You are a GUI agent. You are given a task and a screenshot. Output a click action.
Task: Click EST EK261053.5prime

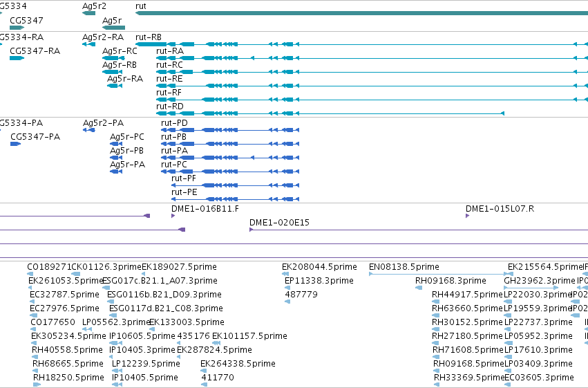(65, 281)
